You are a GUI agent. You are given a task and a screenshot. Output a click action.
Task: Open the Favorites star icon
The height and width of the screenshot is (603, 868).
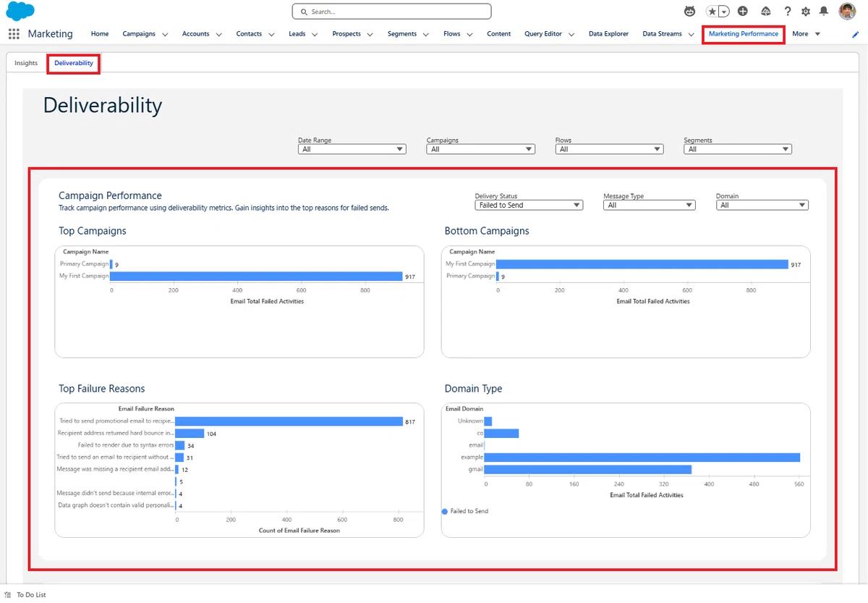(x=712, y=12)
